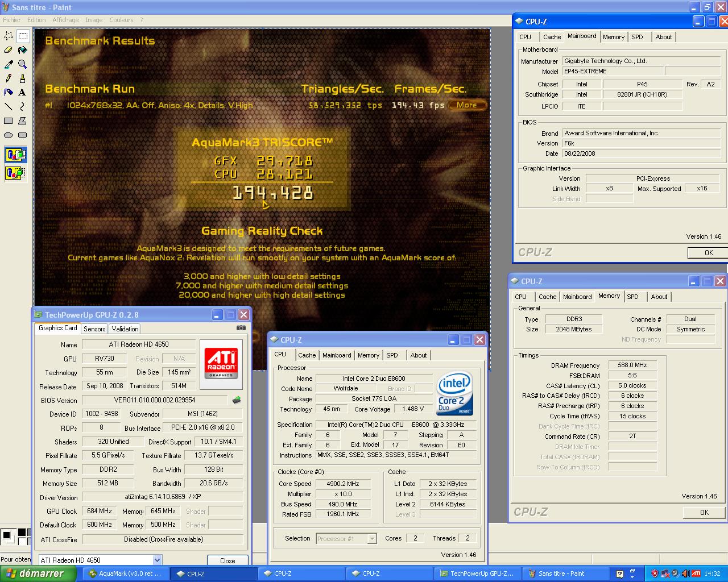Select the Pencil tool in Paint
This screenshot has height=582, width=728.
tap(9, 78)
